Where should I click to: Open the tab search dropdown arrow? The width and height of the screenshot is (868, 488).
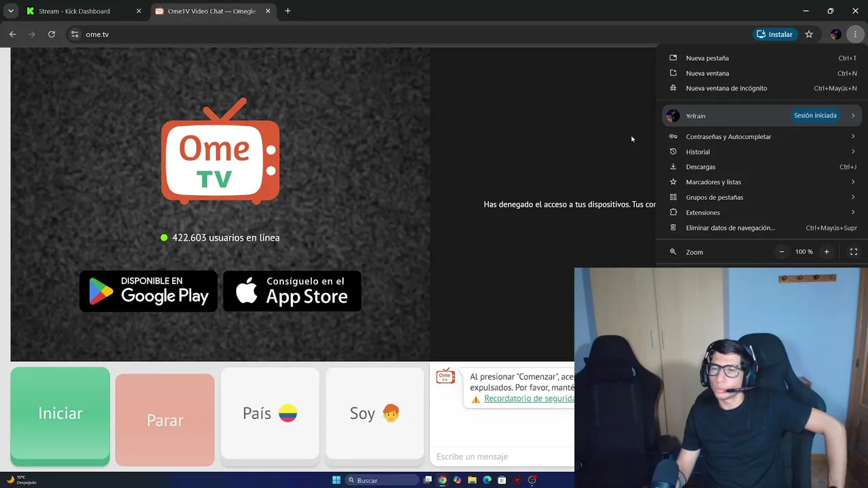click(x=11, y=11)
